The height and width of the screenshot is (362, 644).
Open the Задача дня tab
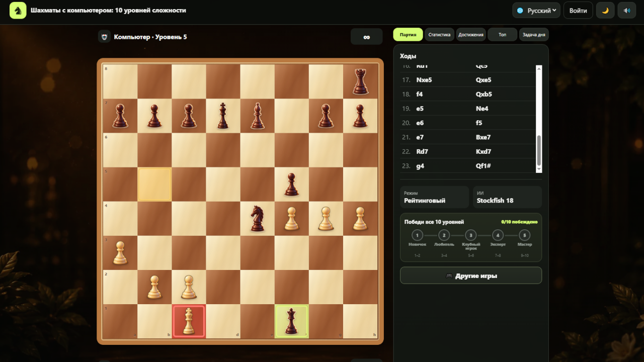pyautogui.click(x=534, y=35)
